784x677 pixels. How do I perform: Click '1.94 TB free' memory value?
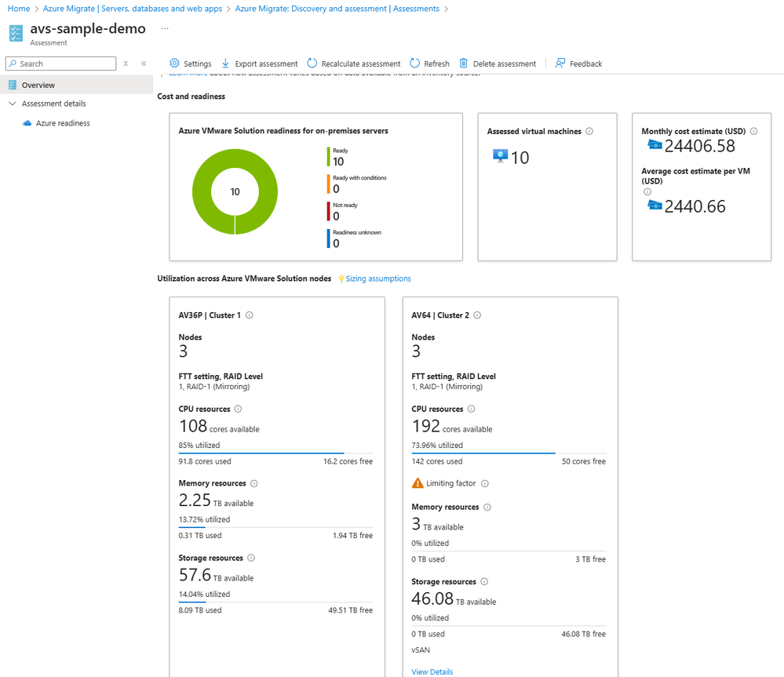tap(353, 535)
